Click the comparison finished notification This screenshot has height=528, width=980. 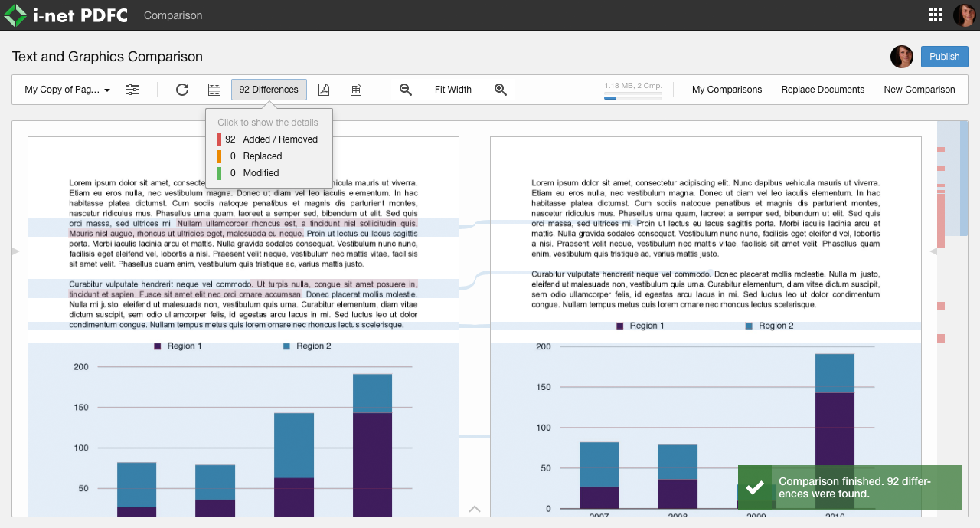coord(850,487)
